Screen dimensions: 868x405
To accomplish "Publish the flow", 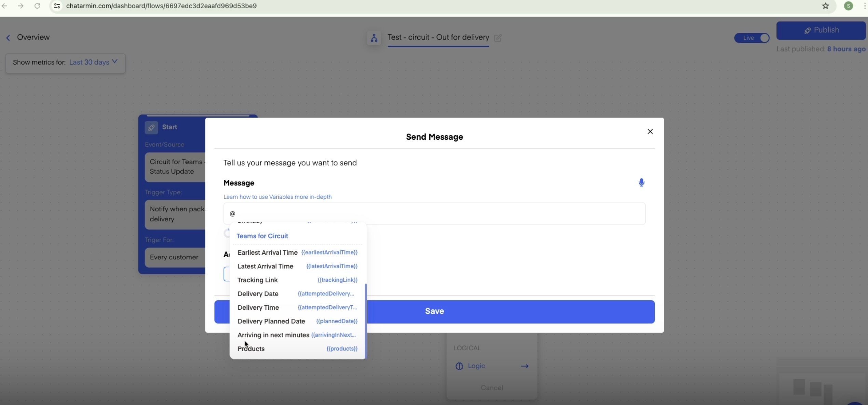I will click(x=821, y=30).
